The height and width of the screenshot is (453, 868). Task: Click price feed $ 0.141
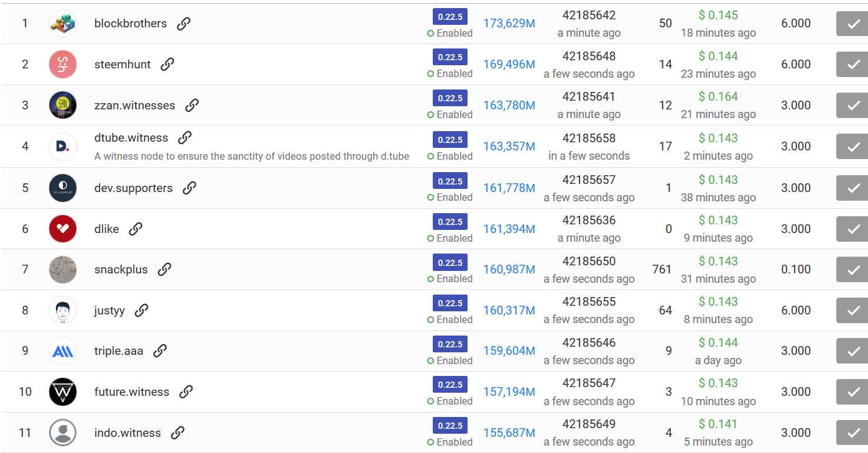(x=718, y=424)
